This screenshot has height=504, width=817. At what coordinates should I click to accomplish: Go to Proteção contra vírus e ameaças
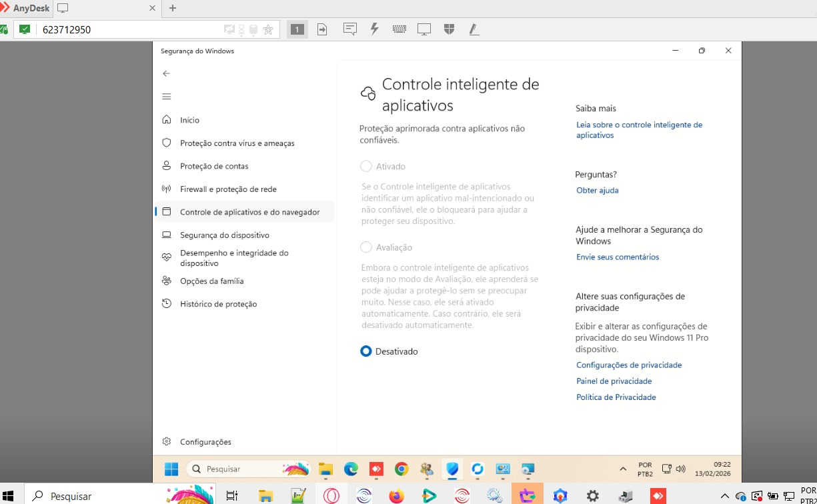pyautogui.click(x=237, y=143)
